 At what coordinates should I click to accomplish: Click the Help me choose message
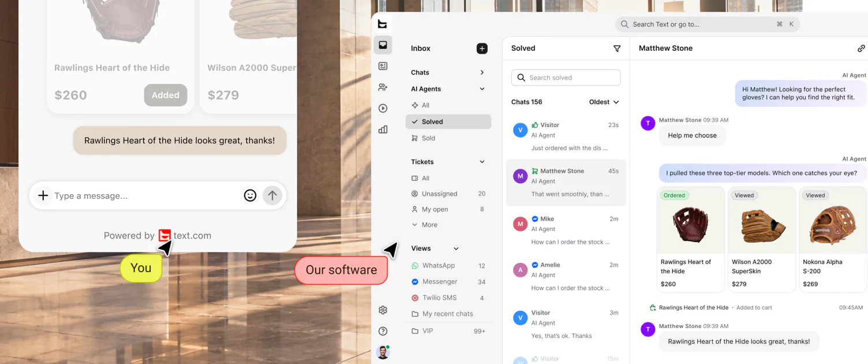click(x=692, y=136)
